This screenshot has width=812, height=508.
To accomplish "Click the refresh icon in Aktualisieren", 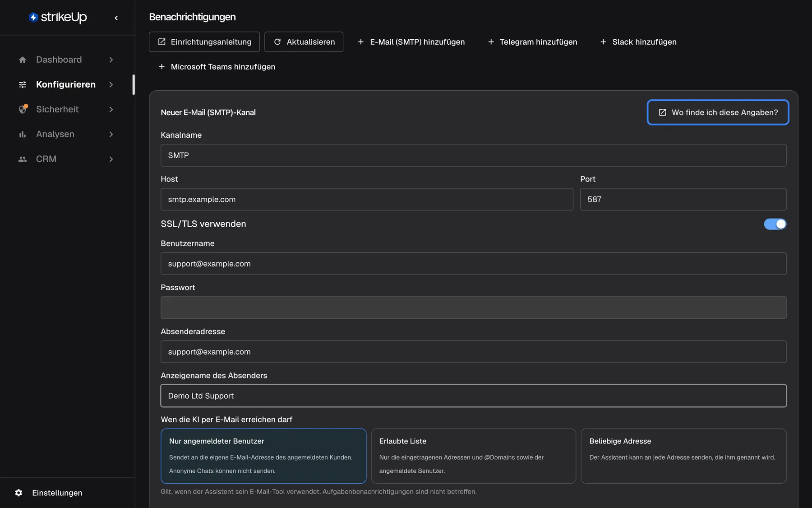I will pyautogui.click(x=277, y=42).
